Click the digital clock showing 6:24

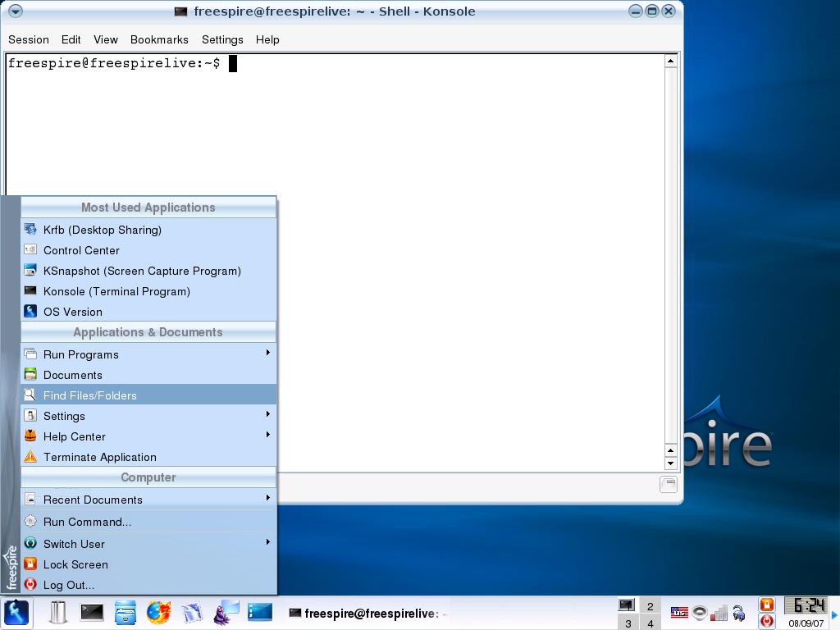[x=807, y=605]
